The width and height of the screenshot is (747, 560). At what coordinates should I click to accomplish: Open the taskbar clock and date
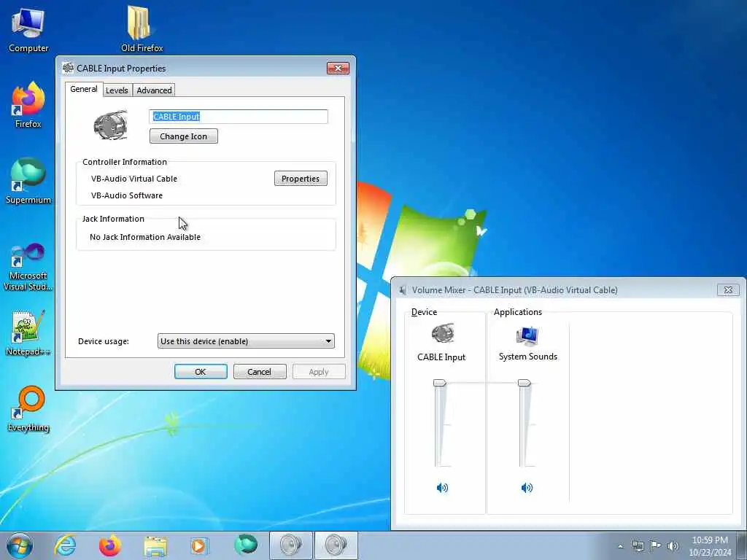[x=710, y=546]
